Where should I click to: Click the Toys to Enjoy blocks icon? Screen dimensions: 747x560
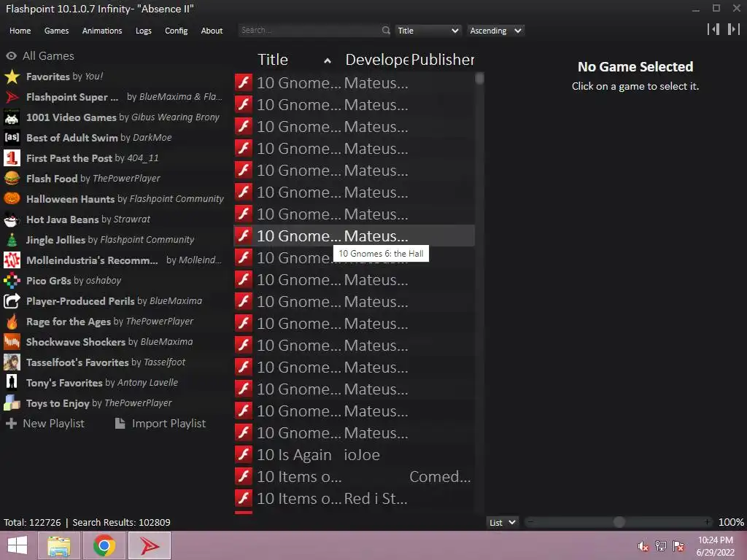(x=12, y=402)
